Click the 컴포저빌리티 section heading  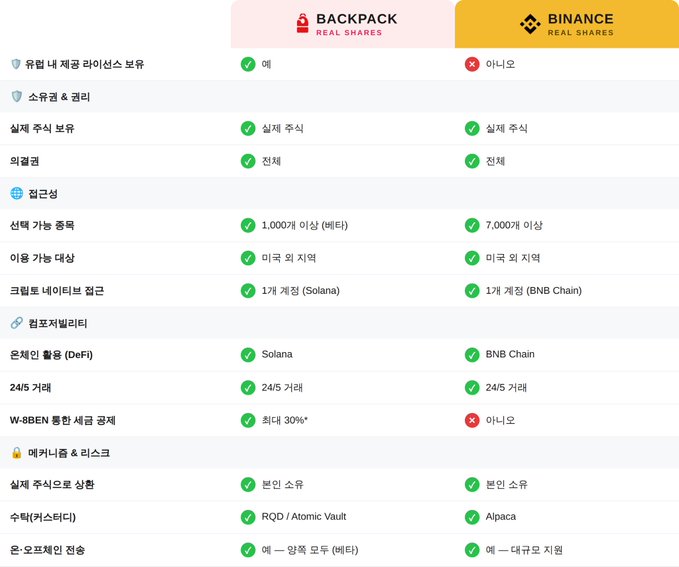[58, 323]
